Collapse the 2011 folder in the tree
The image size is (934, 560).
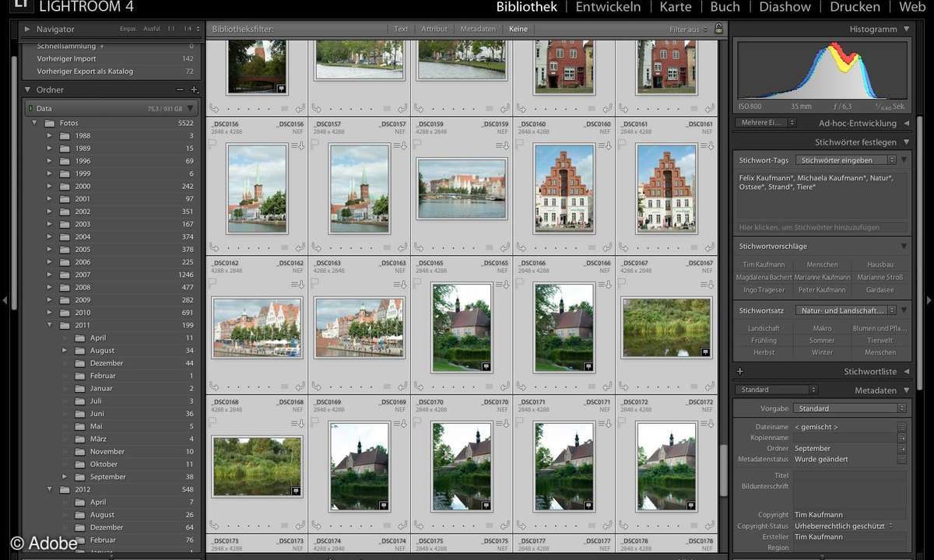pos(50,325)
